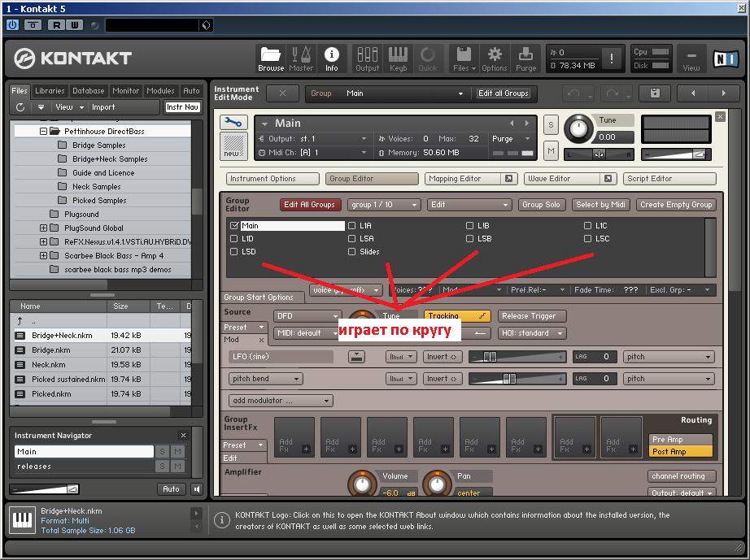
Task: Toggle the on-screen Keyb keyboard
Action: 398,58
